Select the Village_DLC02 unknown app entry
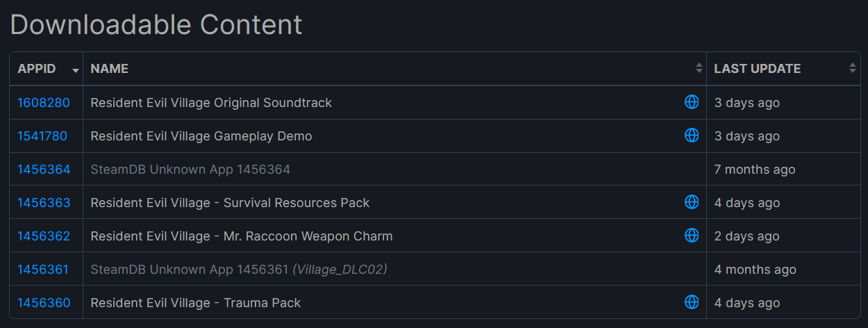 click(239, 270)
